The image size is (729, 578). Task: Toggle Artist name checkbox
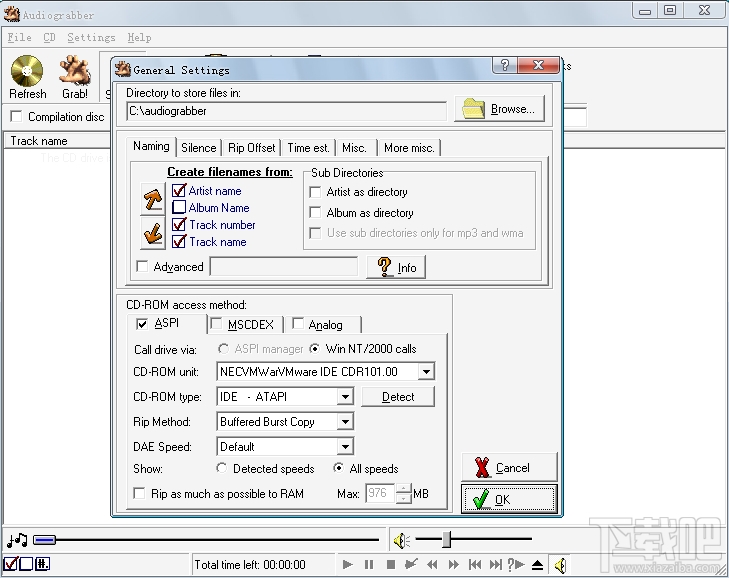point(179,191)
